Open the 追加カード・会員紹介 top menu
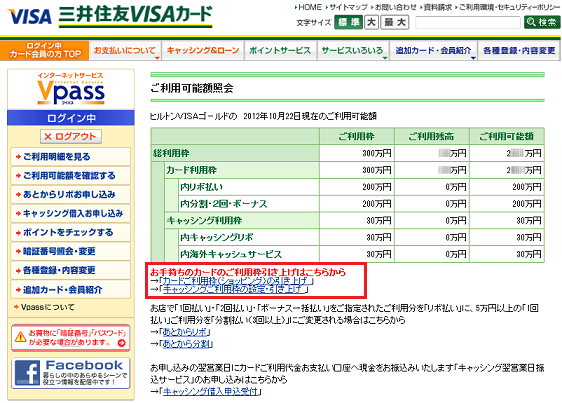Image resolution: width=562 pixels, height=403 pixels. coord(433,51)
